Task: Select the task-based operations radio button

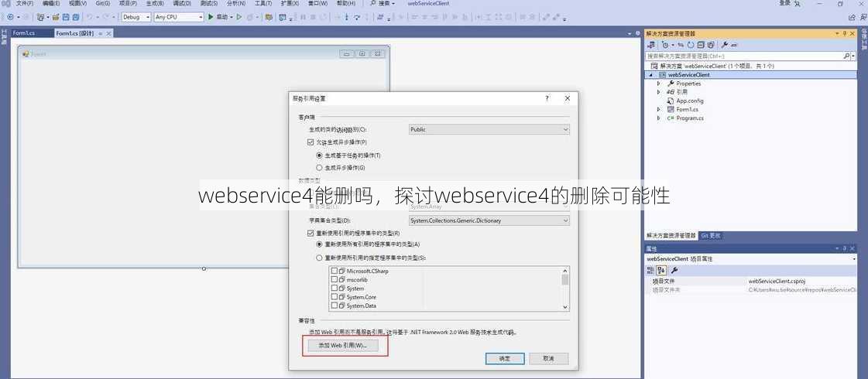Action: [x=319, y=155]
